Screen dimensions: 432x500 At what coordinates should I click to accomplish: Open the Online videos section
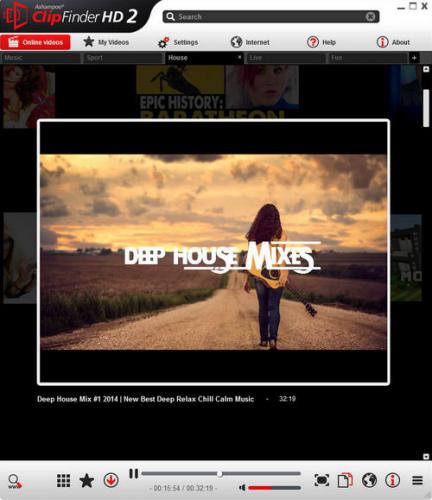click(35, 42)
